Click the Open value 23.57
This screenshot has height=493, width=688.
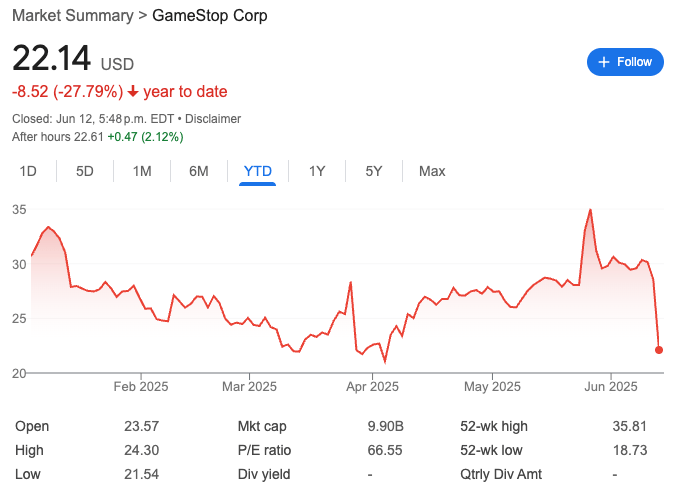coord(141,426)
